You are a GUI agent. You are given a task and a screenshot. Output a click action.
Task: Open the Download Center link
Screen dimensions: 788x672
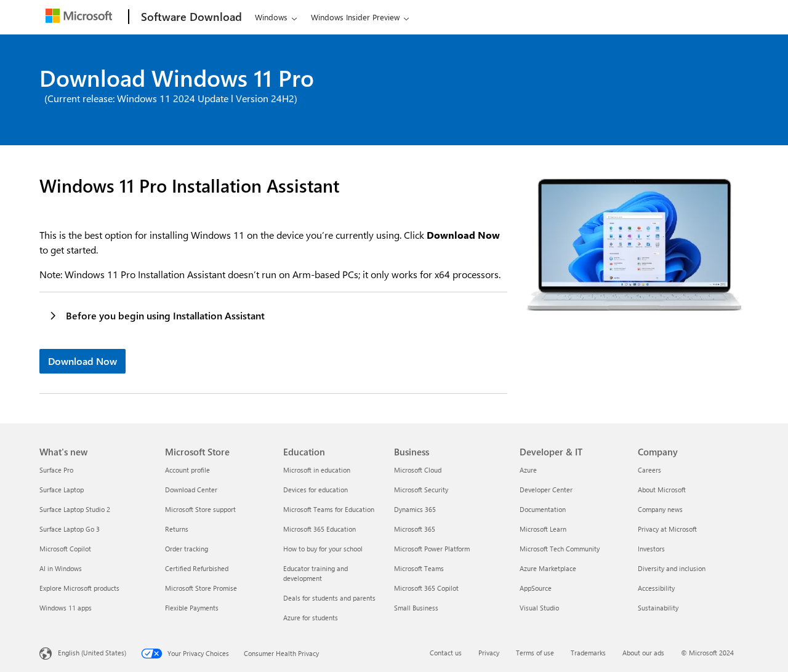(191, 490)
